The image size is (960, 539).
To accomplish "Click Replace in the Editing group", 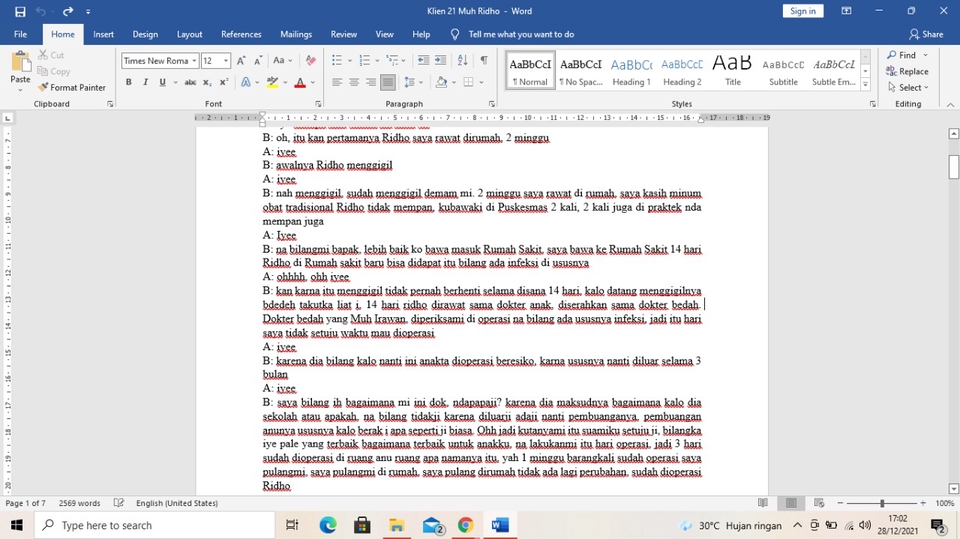I will tap(907, 71).
